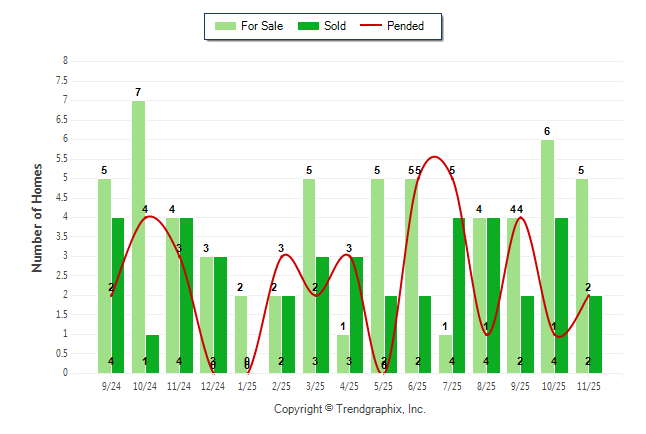The image size is (646, 434).
Task: Select the tallest For Sale bar at 10/24
Action: [138, 237]
